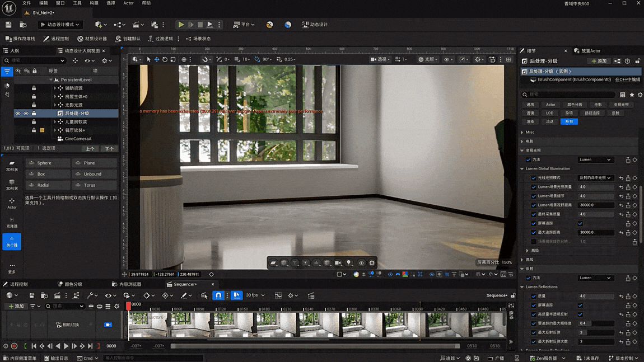The image size is (644, 362).
Task: Click the green Play button in toolbar
Action: (x=181, y=25)
